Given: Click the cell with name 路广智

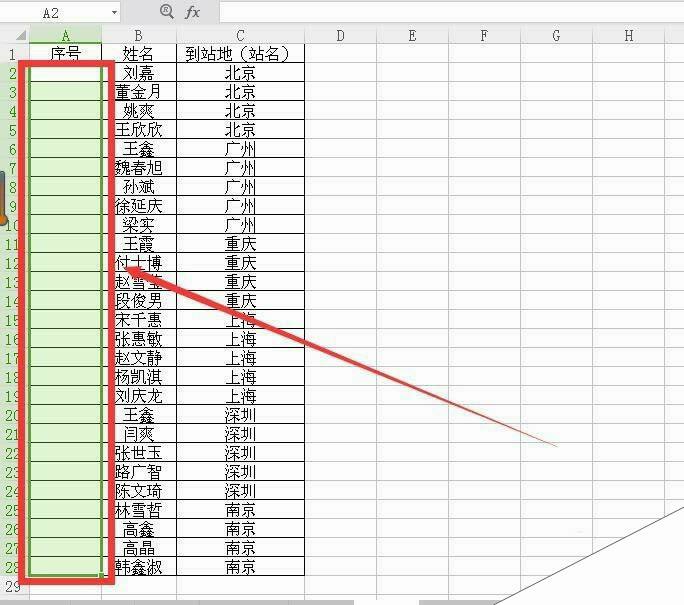Looking at the screenshot, I should [x=139, y=472].
